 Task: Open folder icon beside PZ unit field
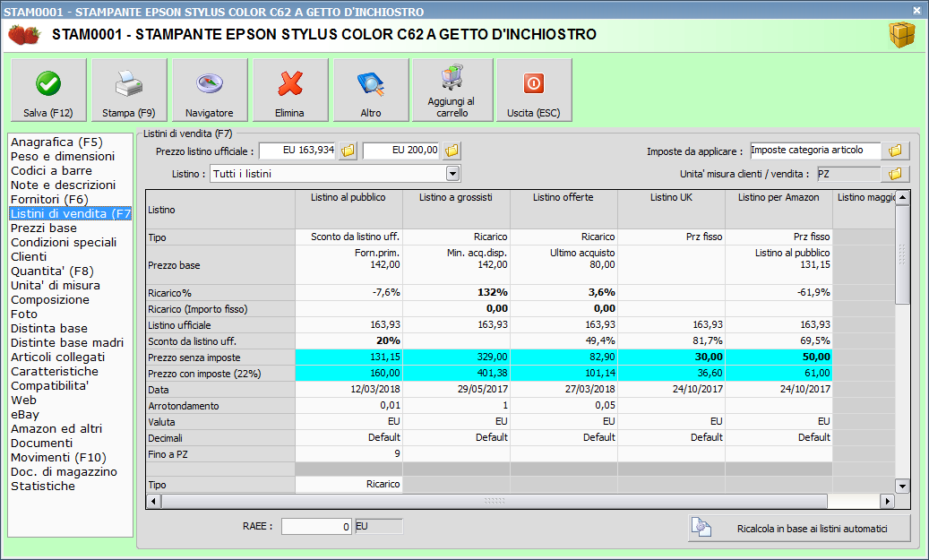pos(895,174)
